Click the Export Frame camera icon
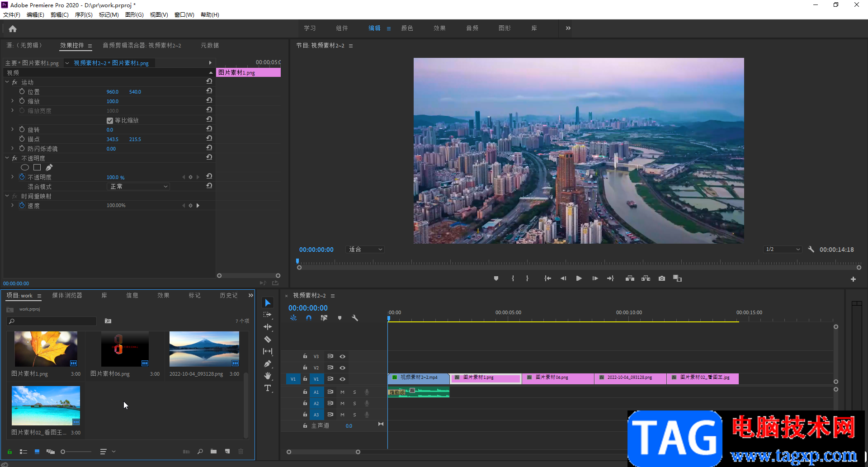This screenshot has width=868, height=467. click(662, 278)
